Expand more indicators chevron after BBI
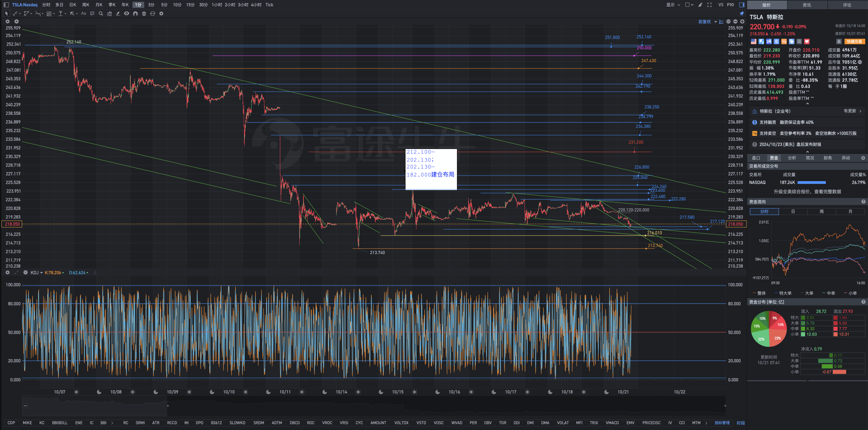The width and height of the screenshot is (868, 430). (112, 423)
